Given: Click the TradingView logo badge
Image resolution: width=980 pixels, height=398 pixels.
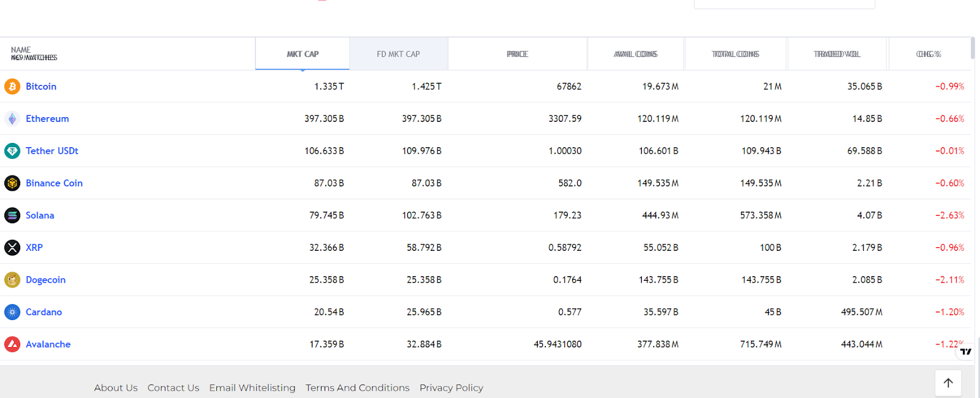Looking at the screenshot, I should (x=966, y=351).
